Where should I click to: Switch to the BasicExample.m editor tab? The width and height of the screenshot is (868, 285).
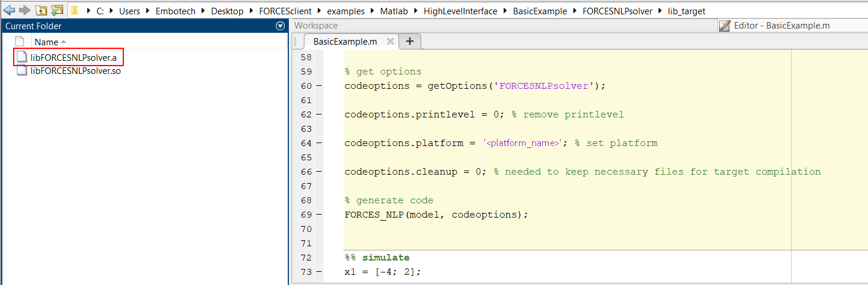(x=345, y=42)
